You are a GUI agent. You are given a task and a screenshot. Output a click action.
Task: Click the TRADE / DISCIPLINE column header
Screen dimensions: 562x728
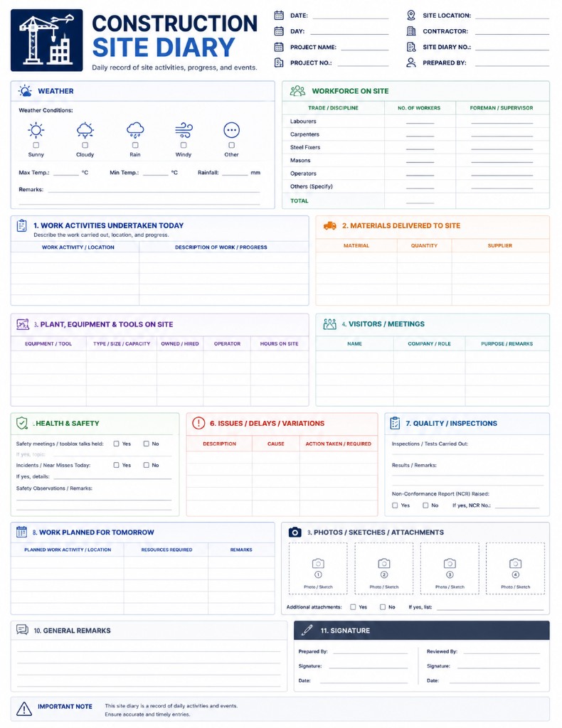(333, 108)
